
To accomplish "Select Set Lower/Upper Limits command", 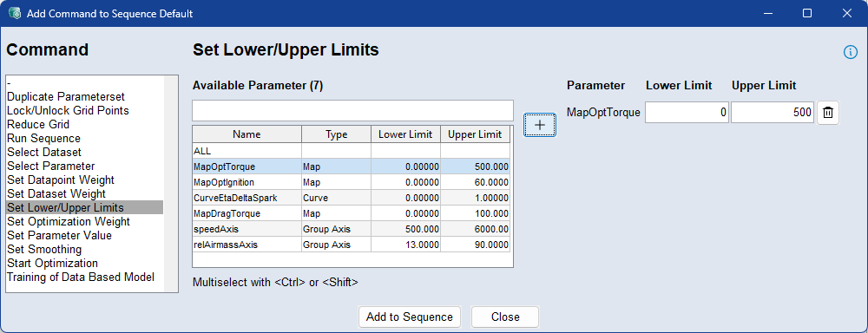I will pos(85,207).
